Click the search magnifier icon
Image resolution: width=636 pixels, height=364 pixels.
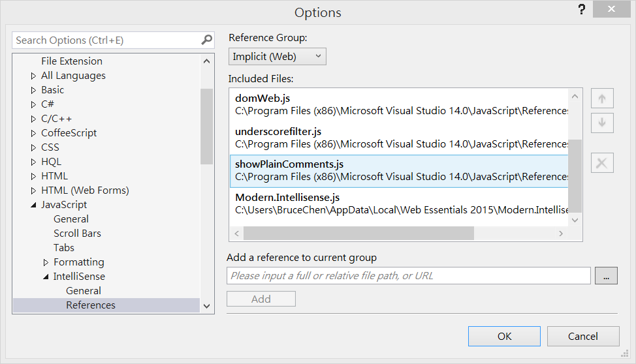tap(206, 40)
